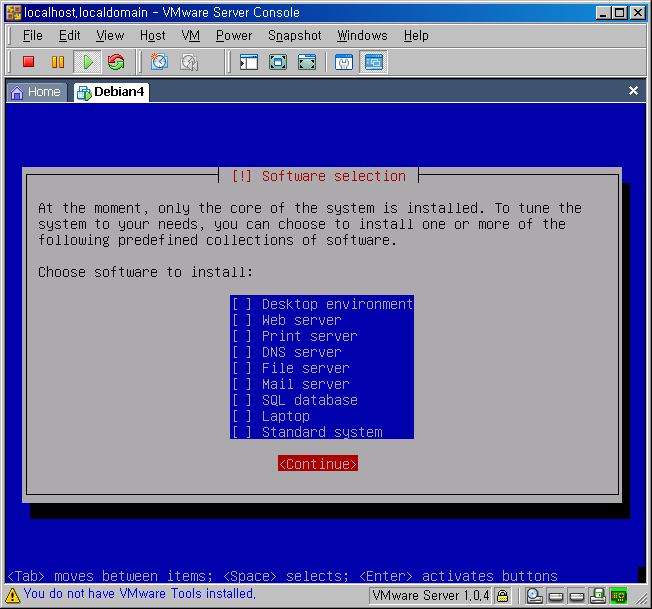
Task: Check the Desktop environment option
Action: (241, 304)
